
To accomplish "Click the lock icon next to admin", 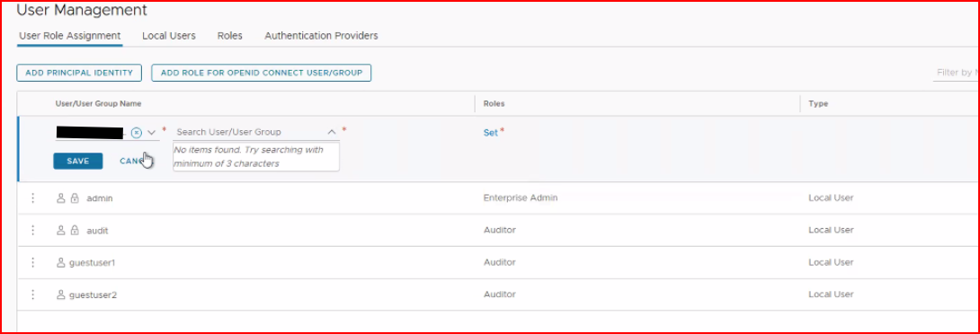I will [x=75, y=198].
